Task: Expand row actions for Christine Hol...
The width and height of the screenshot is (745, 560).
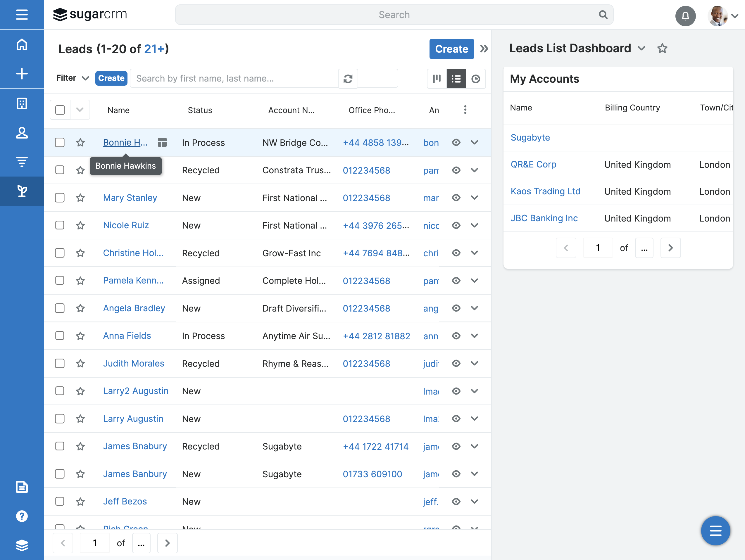Action: point(474,253)
